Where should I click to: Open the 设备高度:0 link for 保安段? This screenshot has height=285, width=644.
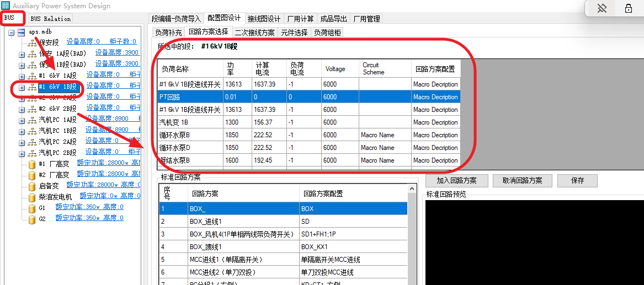83,41
